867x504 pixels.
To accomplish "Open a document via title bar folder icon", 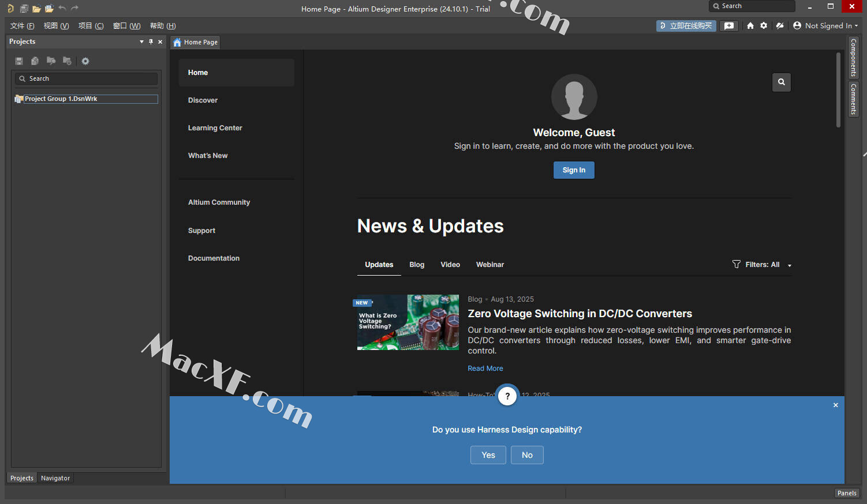I will coord(36,8).
